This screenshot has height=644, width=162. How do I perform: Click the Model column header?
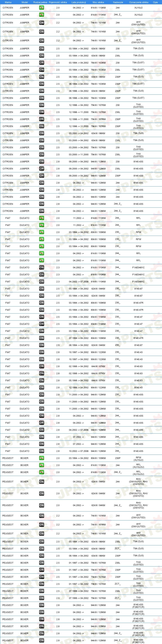(25, 2)
